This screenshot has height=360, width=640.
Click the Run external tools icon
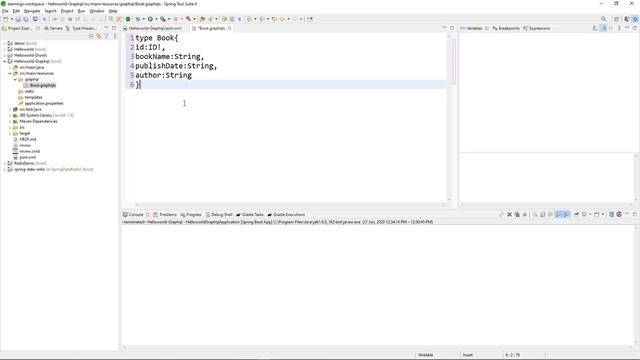pyautogui.click(x=163, y=19)
